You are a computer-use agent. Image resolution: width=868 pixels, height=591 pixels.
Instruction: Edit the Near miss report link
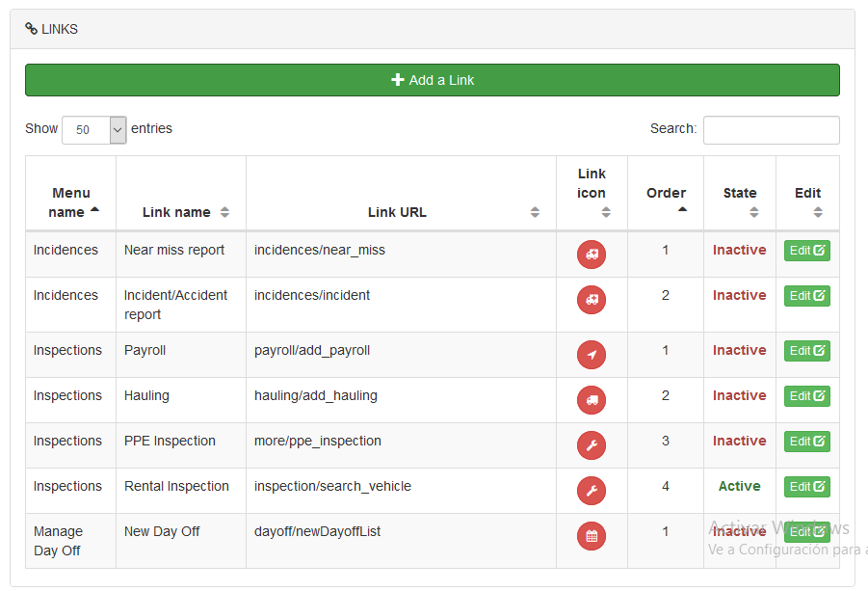click(806, 251)
